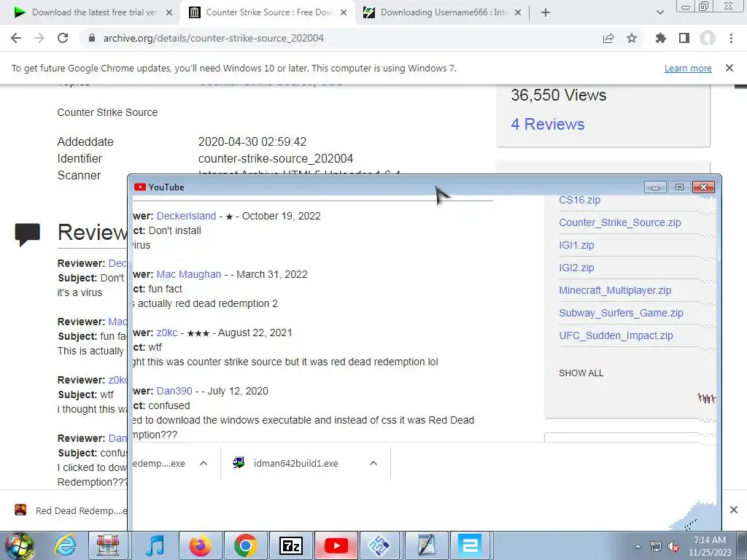Open 7-Zip from taskbar

coord(290,545)
